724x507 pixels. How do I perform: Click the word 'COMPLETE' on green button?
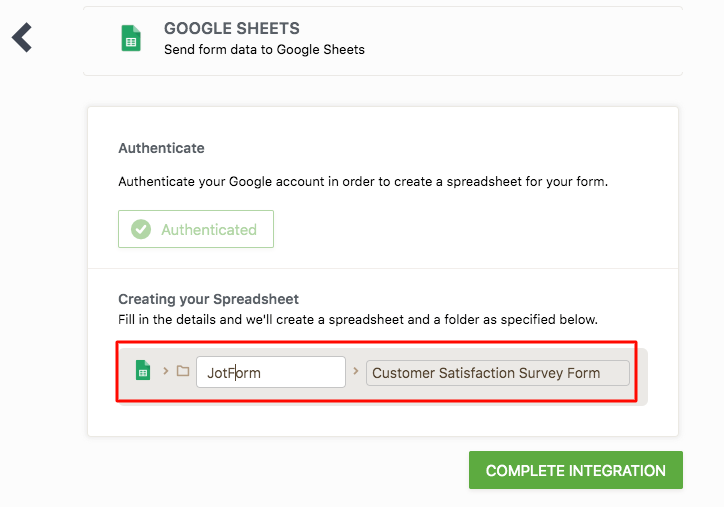(x=525, y=471)
